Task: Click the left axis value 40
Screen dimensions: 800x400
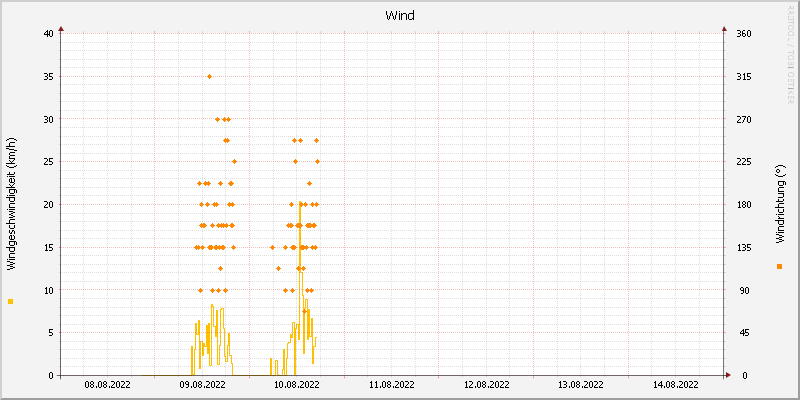Action: click(48, 34)
